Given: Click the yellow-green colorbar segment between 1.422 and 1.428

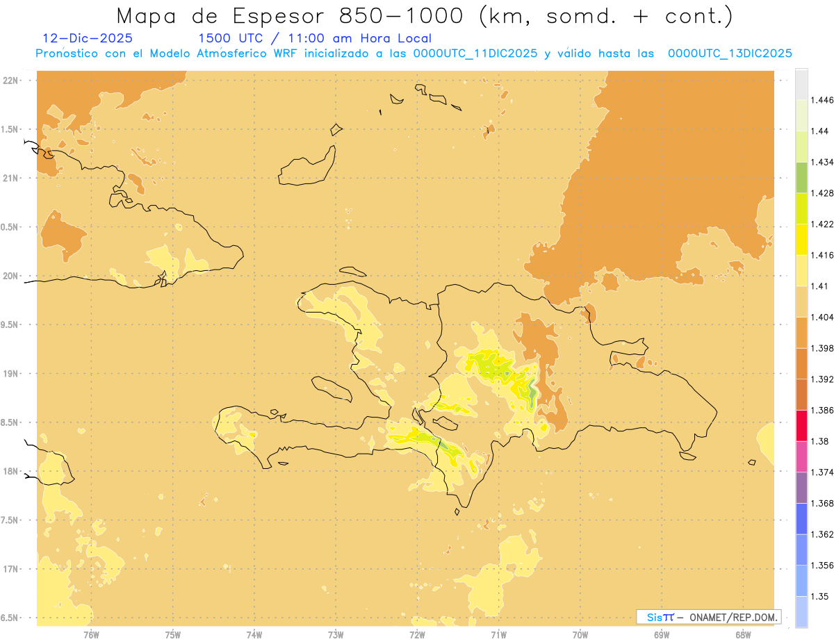Looking at the screenshot, I should [x=801, y=208].
